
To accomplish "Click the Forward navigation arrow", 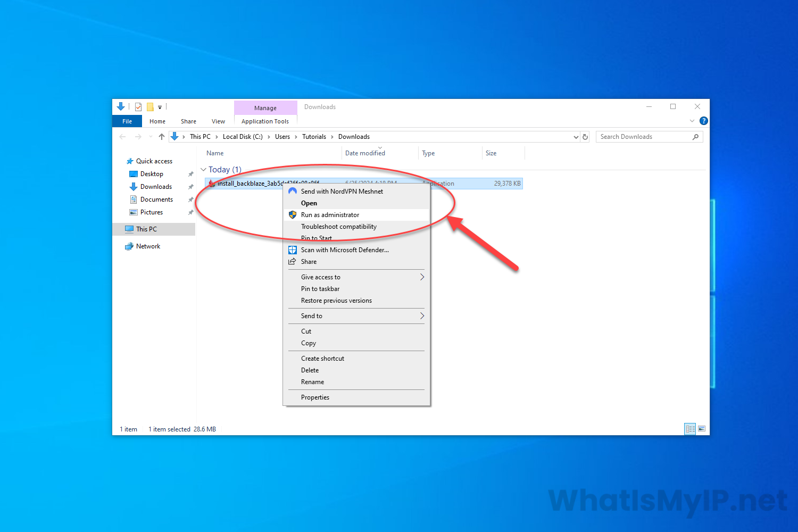I will click(138, 137).
